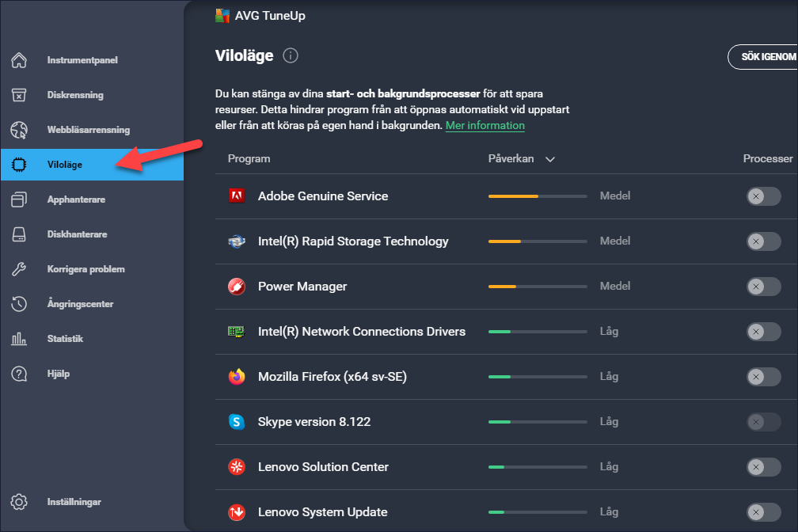Open the Ångringscenter section
This screenshot has width=798, height=532.
pyautogui.click(x=81, y=304)
